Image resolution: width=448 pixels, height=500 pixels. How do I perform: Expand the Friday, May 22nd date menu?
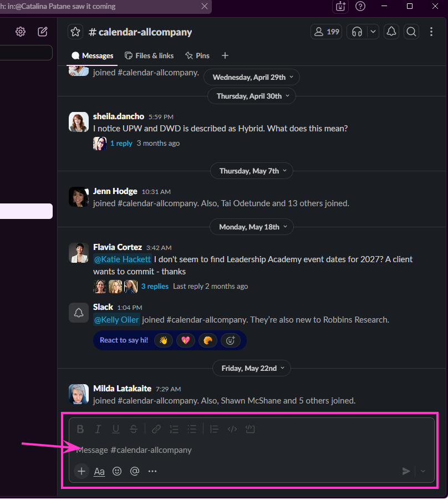tap(252, 368)
